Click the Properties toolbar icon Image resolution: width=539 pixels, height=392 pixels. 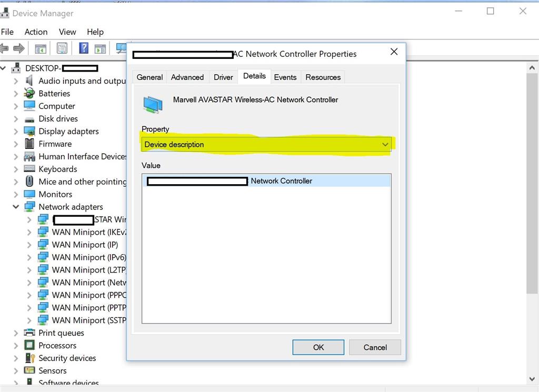(62, 48)
